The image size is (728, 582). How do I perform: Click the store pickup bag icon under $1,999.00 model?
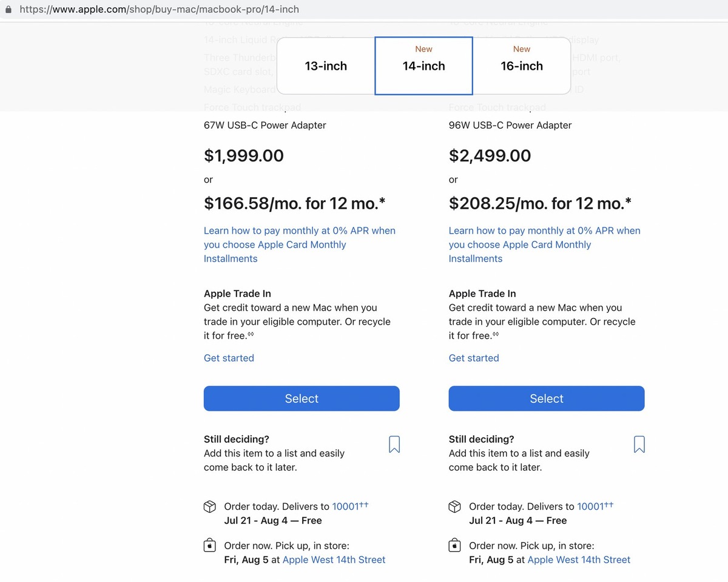[209, 545]
